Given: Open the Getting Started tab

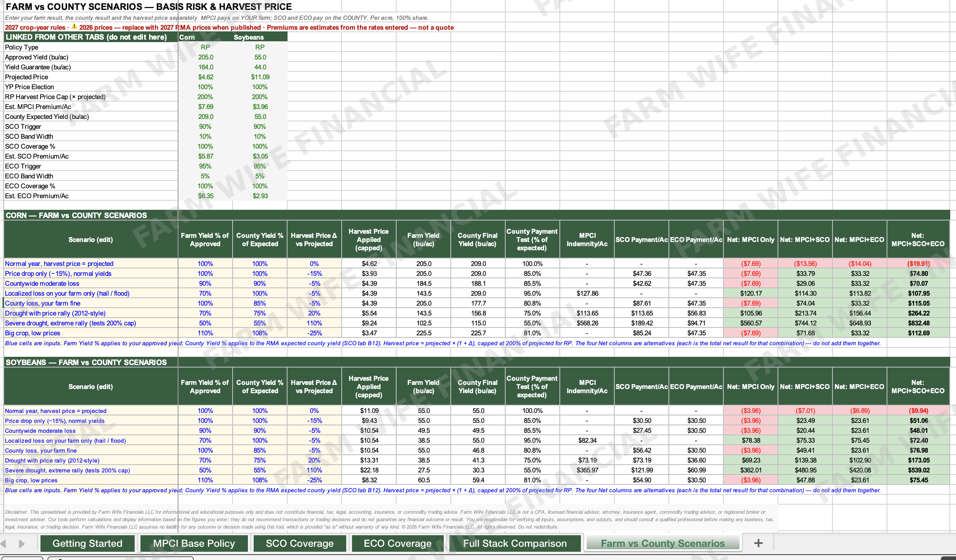Looking at the screenshot, I should click(88, 543).
